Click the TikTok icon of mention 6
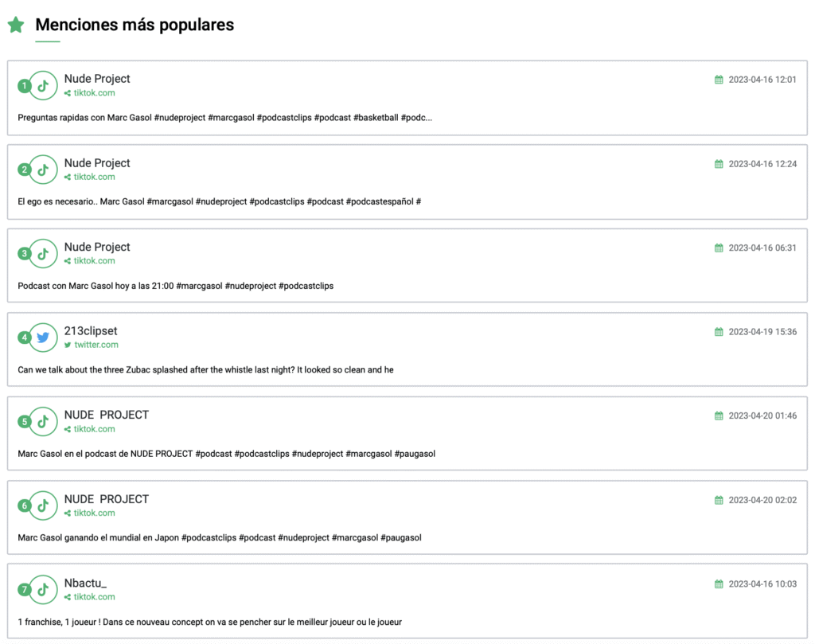Screen dimensions: 815x644 tap(44, 505)
